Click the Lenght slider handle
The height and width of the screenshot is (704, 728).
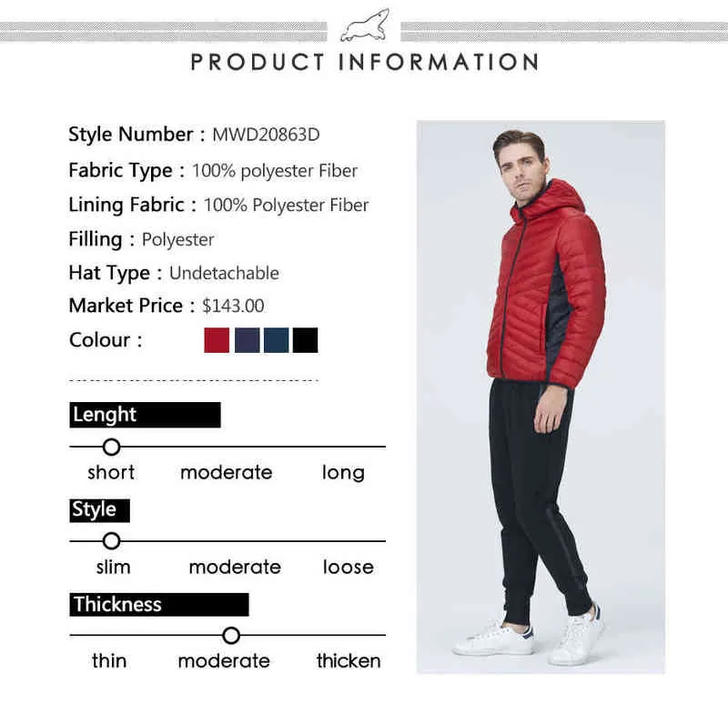click(x=111, y=447)
